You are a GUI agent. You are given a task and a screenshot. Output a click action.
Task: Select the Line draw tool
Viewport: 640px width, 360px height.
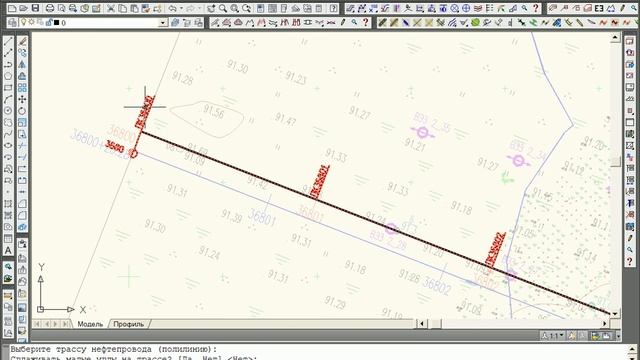click(8, 41)
